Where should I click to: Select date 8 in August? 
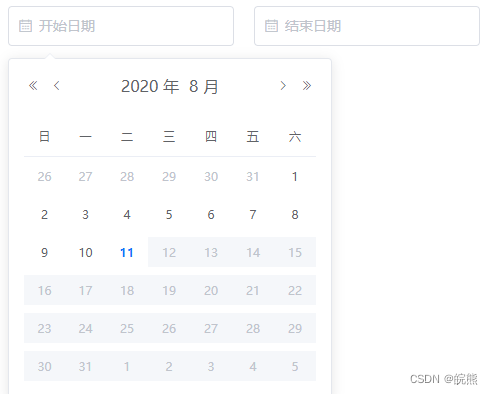(295, 214)
